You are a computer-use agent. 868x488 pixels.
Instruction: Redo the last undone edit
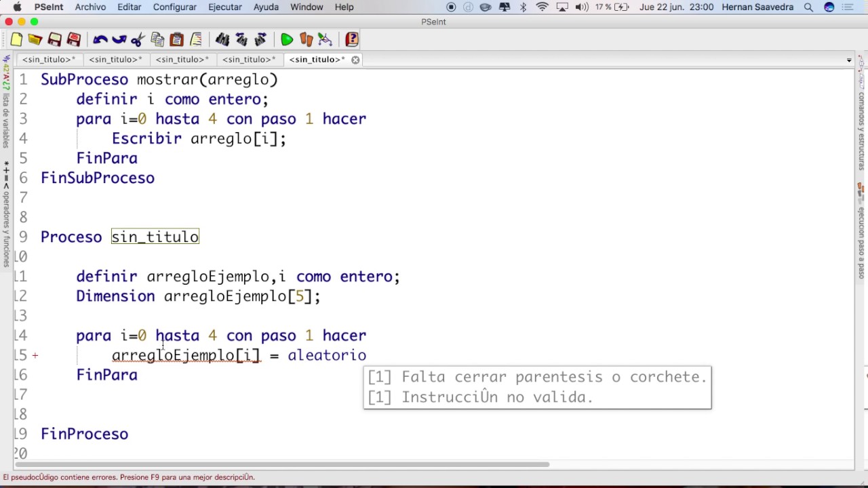(x=119, y=40)
